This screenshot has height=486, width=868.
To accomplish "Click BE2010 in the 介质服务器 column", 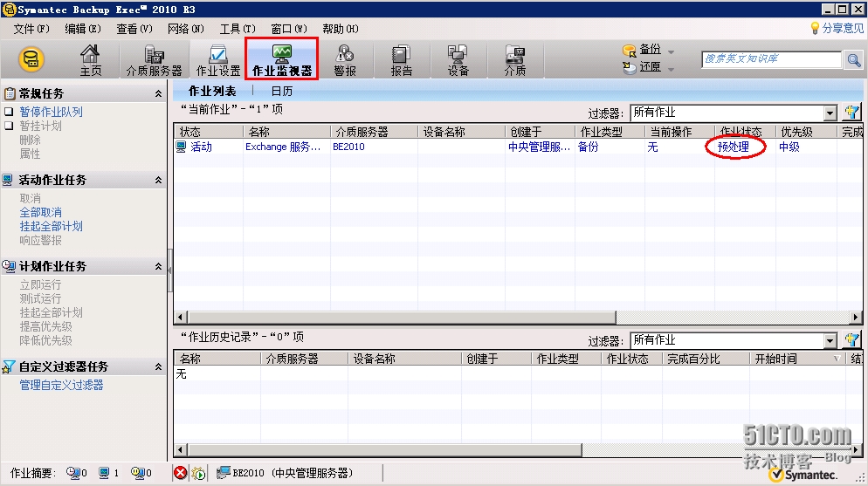I will coord(348,147).
